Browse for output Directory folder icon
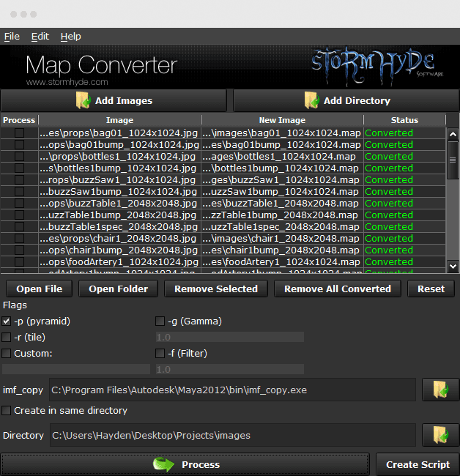This screenshot has height=476, width=460. coord(440,435)
